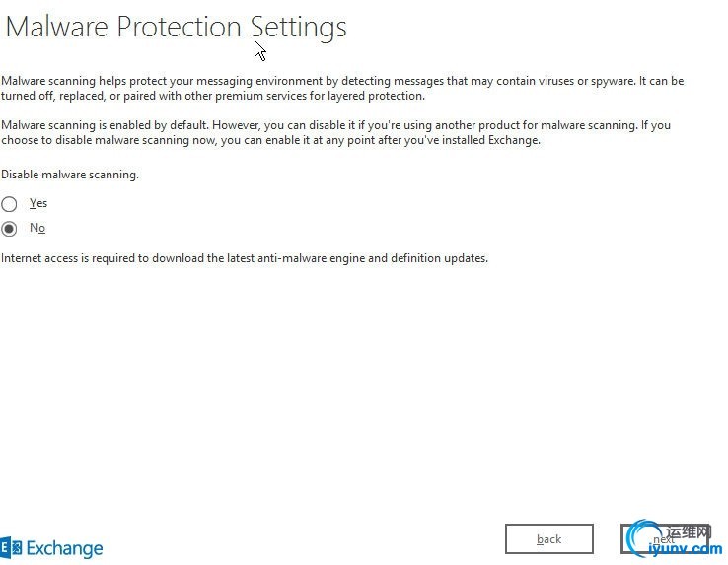728x565 pixels.
Task: Click the word 'Settings' in the heading
Action: 298,27
